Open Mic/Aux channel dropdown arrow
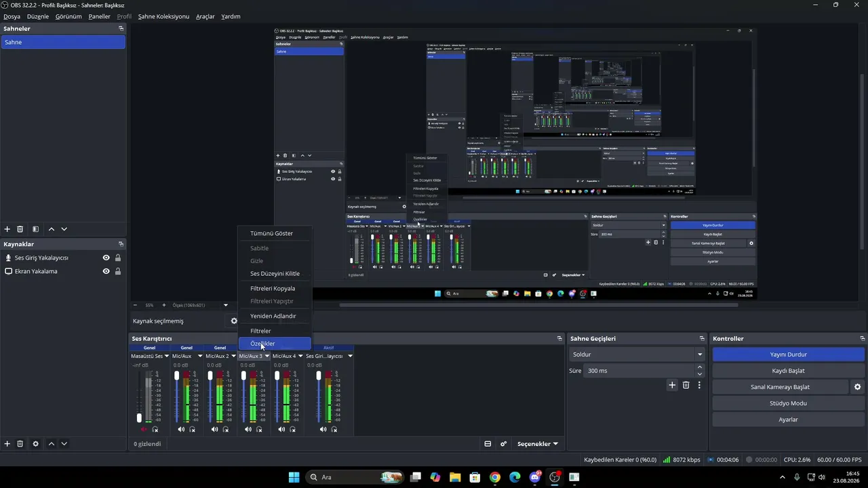This screenshot has height=488, width=868. point(200,356)
